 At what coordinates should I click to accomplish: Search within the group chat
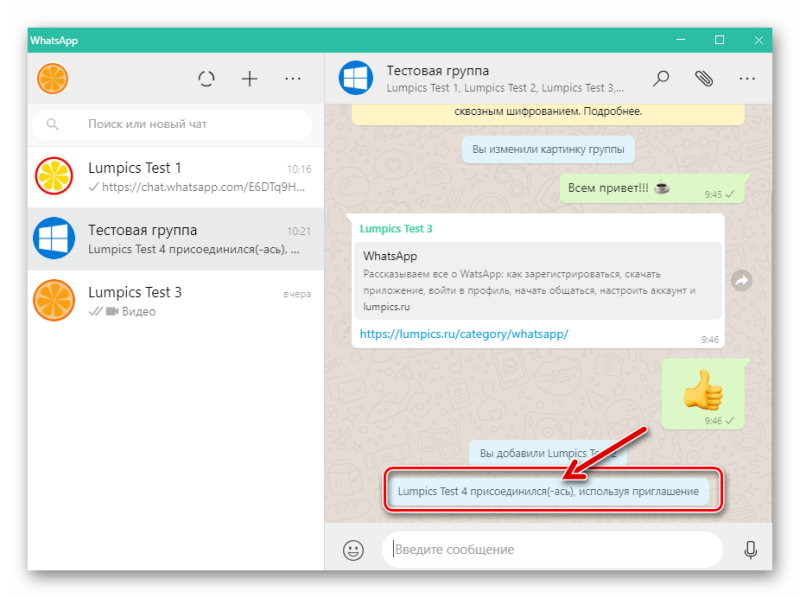(x=661, y=79)
